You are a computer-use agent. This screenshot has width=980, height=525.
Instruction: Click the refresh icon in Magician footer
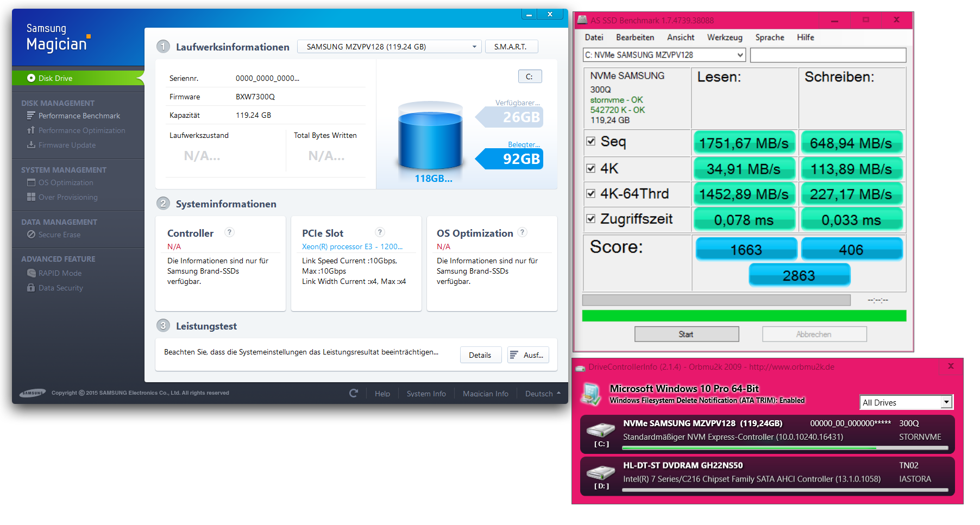point(354,393)
